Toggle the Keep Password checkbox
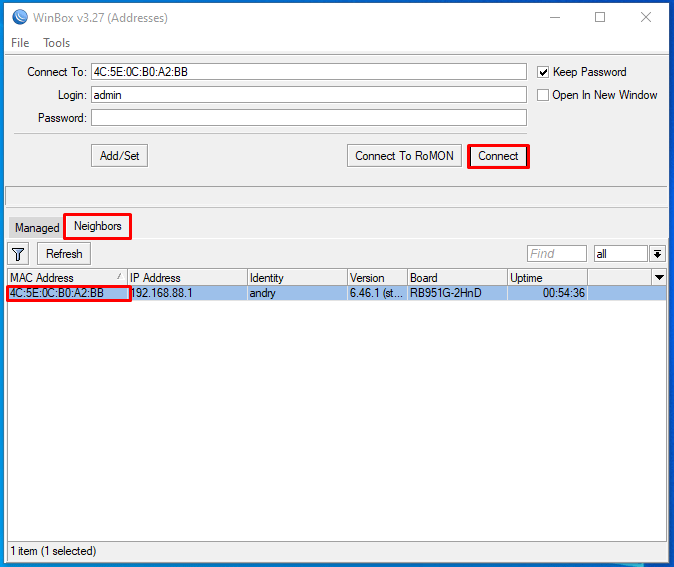 pyautogui.click(x=543, y=72)
